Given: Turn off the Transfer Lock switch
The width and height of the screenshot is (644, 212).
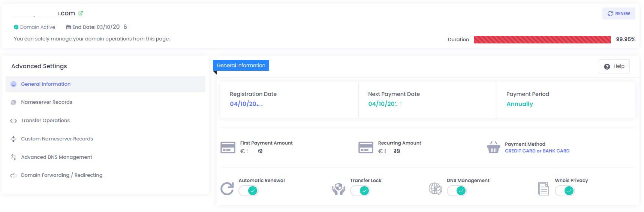Looking at the screenshot, I should pos(360,191).
